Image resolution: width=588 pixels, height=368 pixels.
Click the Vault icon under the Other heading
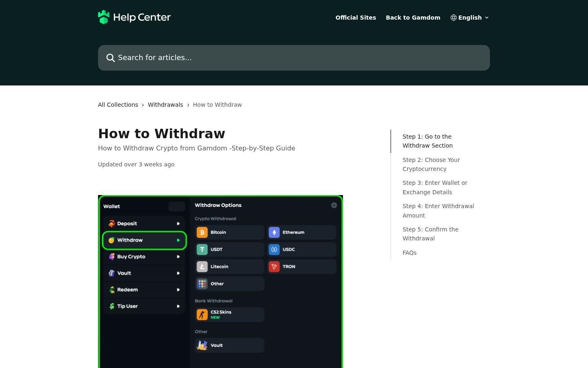pyautogui.click(x=202, y=346)
